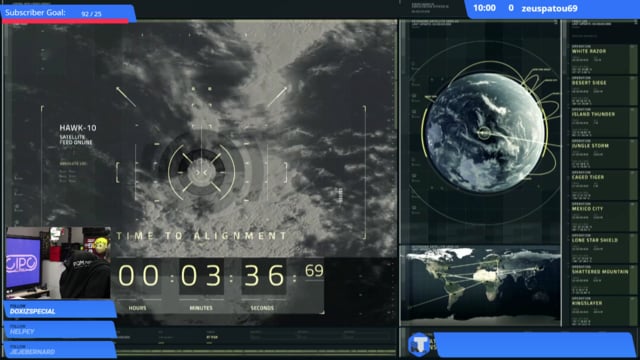The height and width of the screenshot is (360, 640).
Task: Click the subscriber goal red progress bar
Action: [65, 21]
